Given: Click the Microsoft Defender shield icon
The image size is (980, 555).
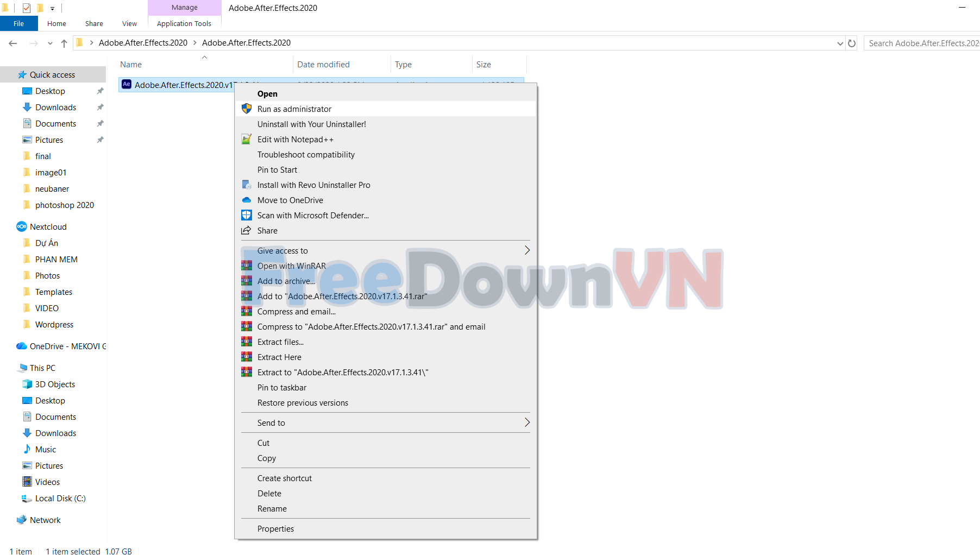Looking at the screenshot, I should tap(247, 216).
